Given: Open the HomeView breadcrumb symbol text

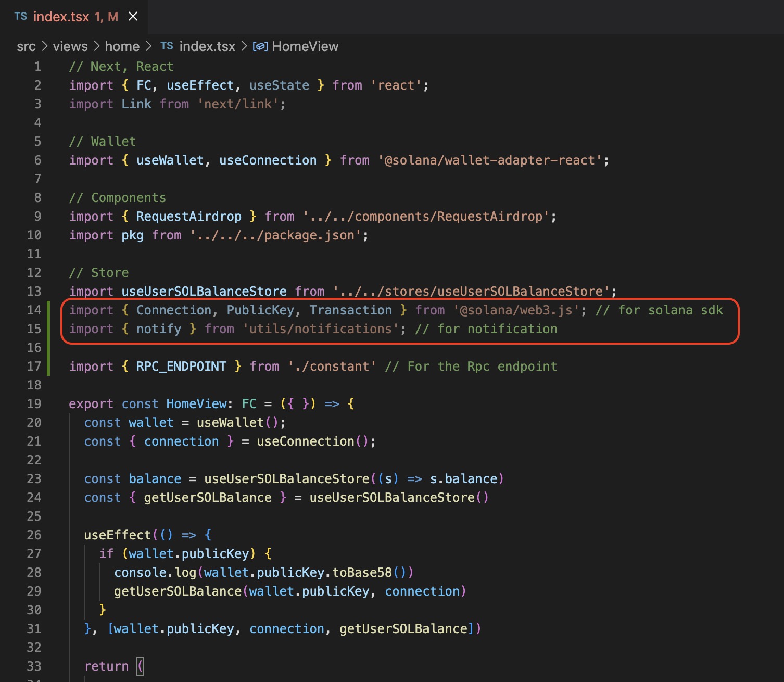Looking at the screenshot, I should (305, 46).
